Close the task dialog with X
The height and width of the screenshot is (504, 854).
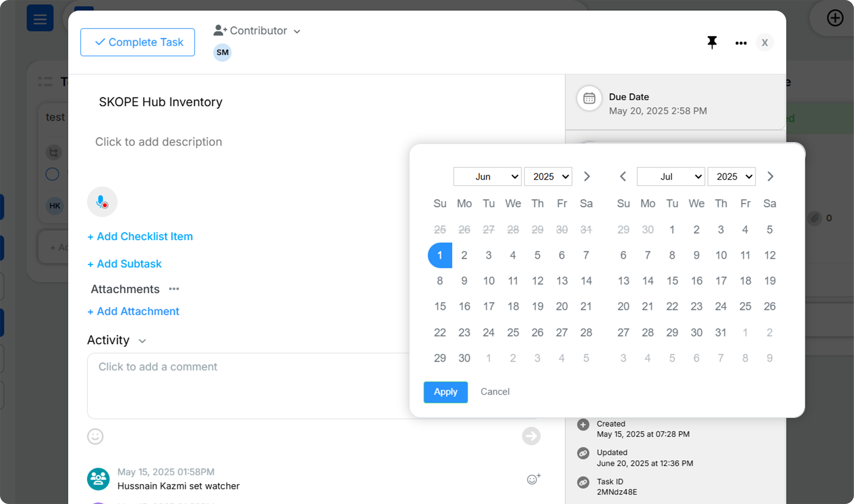click(x=765, y=43)
